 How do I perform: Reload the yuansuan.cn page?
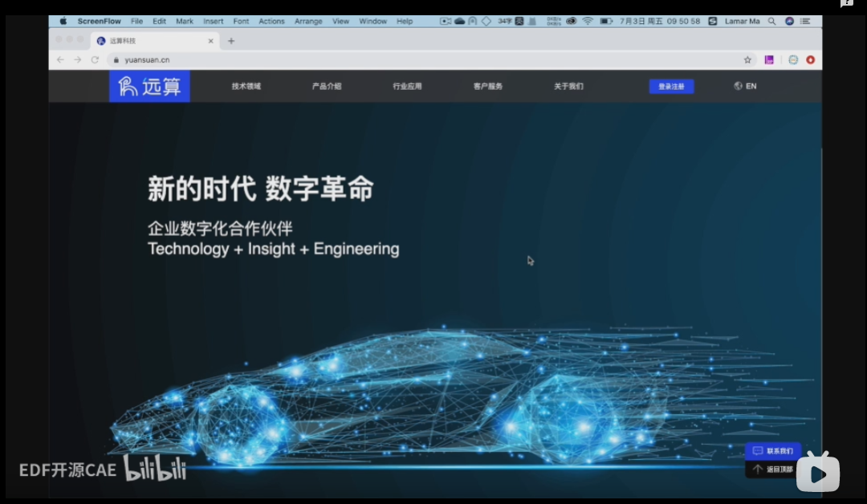coord(96,59)
